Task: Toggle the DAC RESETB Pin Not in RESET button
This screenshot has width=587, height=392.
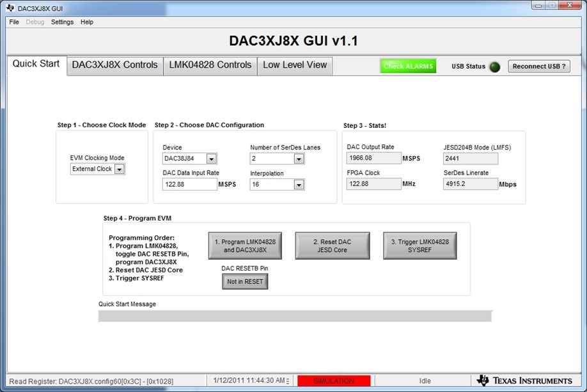Action: [x=245, y=281]
